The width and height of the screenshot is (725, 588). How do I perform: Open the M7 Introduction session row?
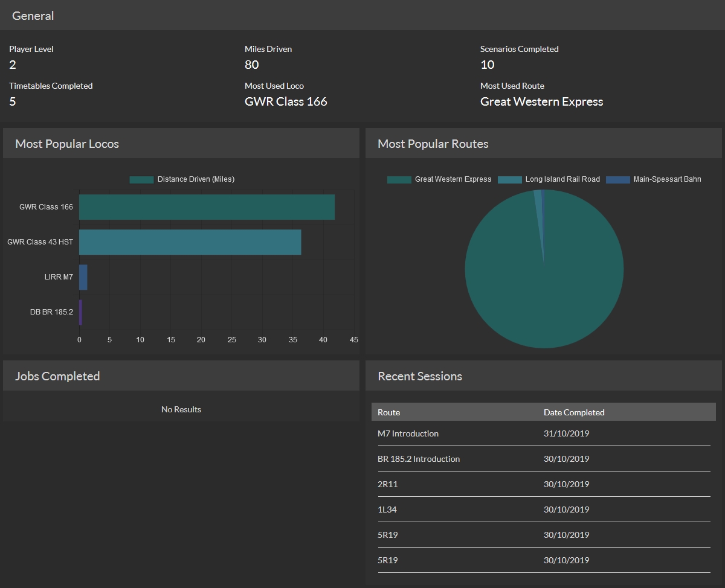(408, 433)
